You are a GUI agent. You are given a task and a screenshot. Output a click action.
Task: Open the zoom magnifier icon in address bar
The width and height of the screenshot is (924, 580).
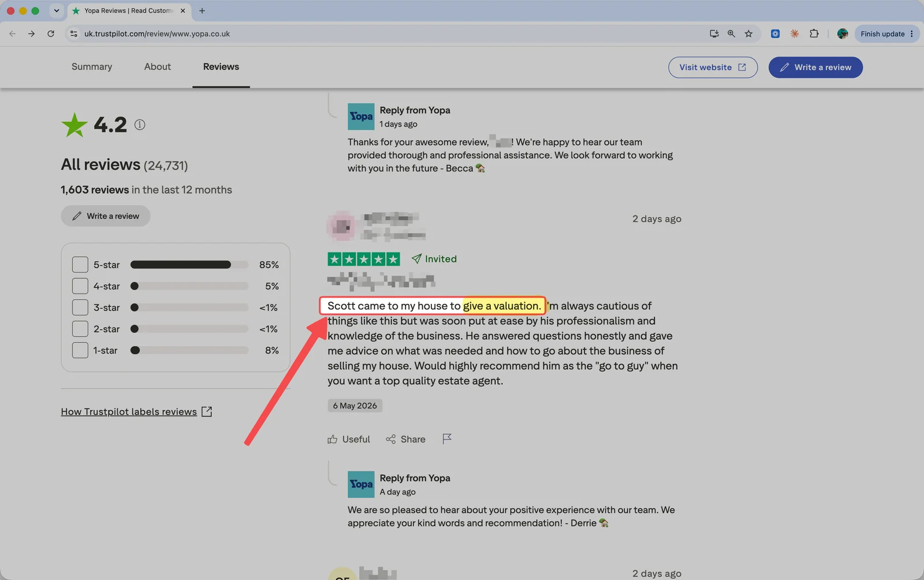pos(731,34)
